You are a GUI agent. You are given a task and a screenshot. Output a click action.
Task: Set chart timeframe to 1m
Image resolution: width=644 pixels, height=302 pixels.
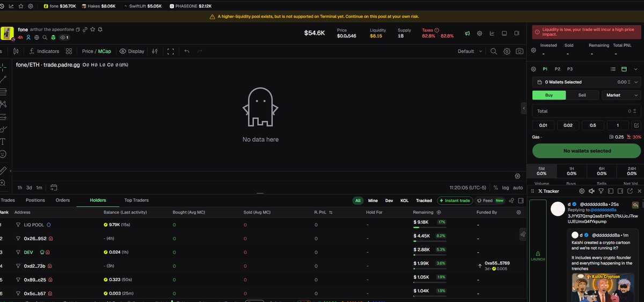click(x=39, y=188)
